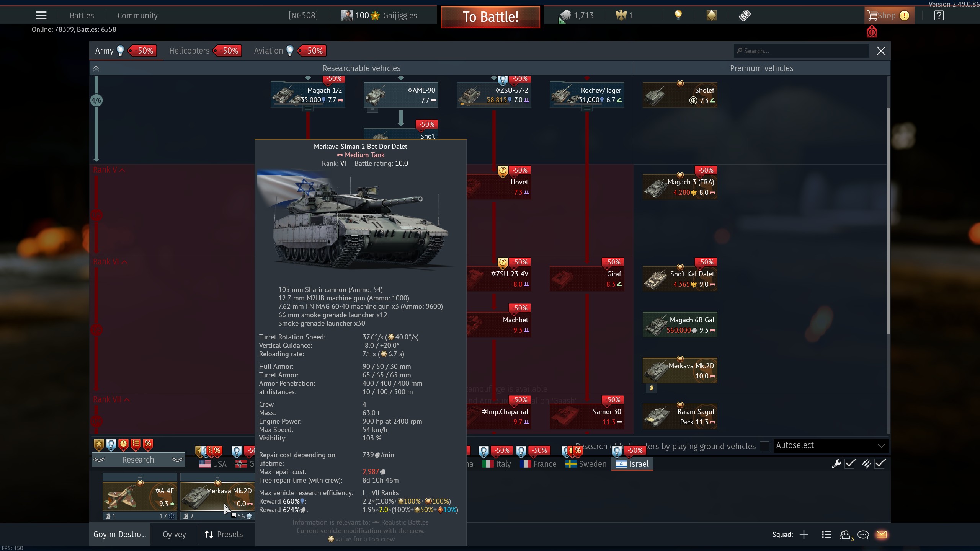The image size is (980, 551).
Task: Toggle automatic repair wrench checkbox
Action: (x=850, y=464)
